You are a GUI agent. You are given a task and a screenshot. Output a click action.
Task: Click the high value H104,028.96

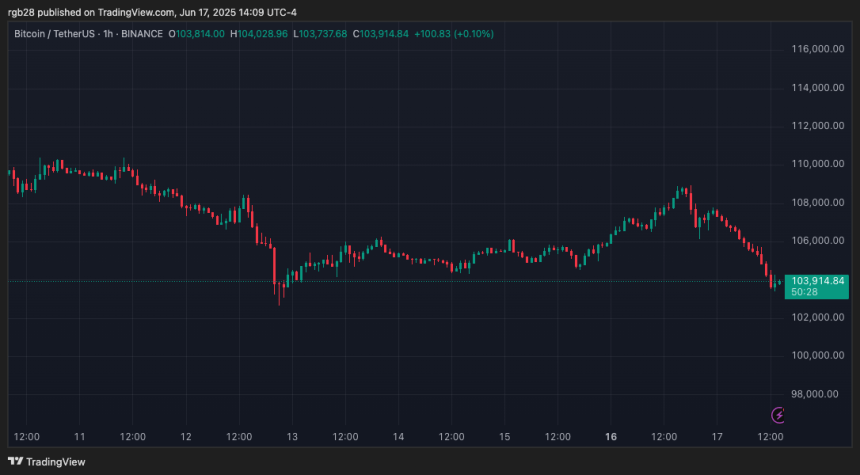coord(260,34)
